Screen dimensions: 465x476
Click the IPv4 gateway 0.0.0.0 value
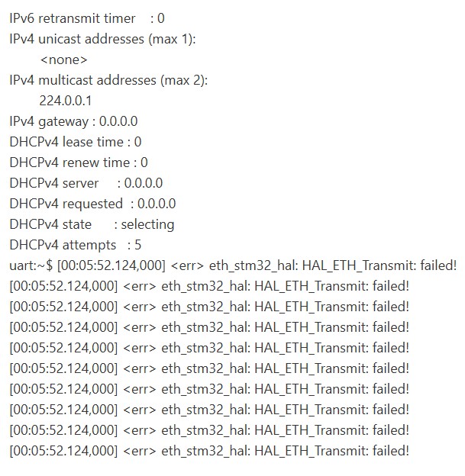click(118, 121)
